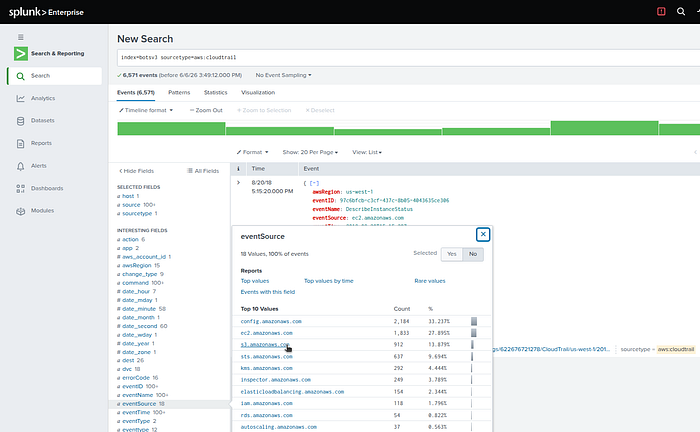Expand the 8/20/18 event row
This screenshot has height=432, width=700.
click(238, 183)
